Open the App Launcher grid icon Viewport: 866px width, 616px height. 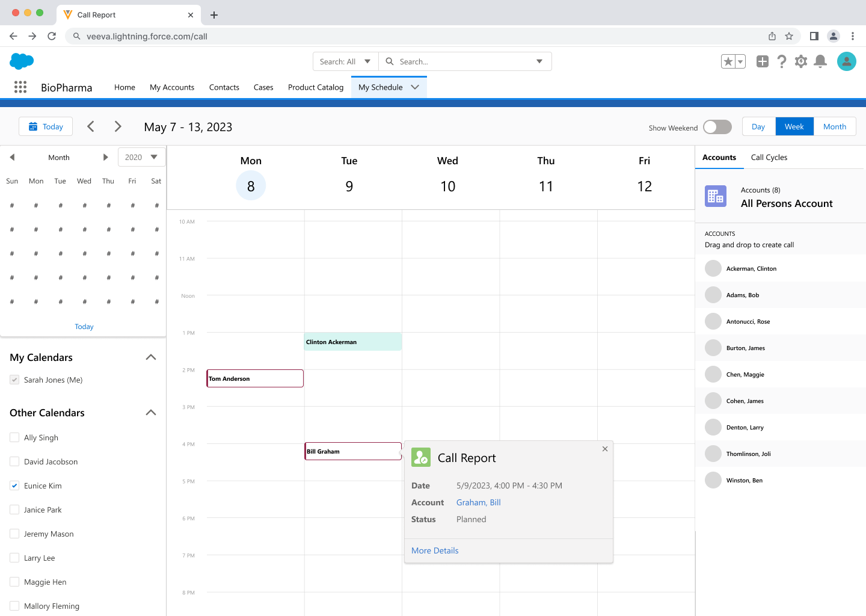click(20, 87)
